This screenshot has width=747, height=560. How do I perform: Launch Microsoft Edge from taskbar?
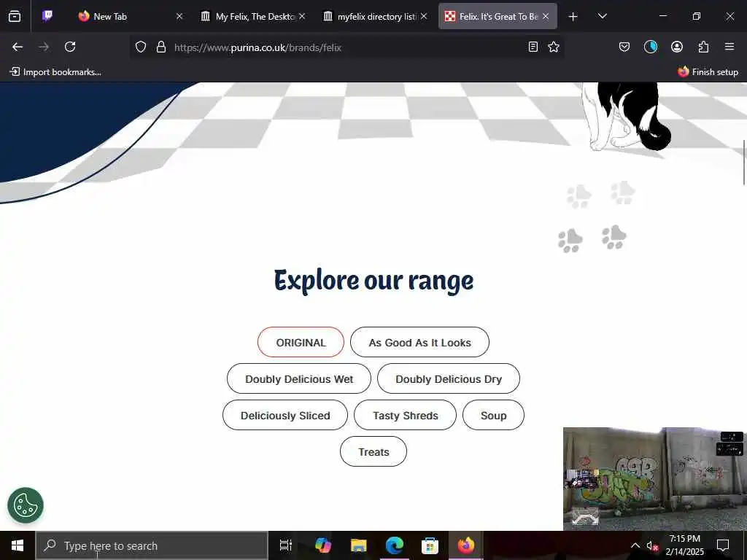coord(394,545)
